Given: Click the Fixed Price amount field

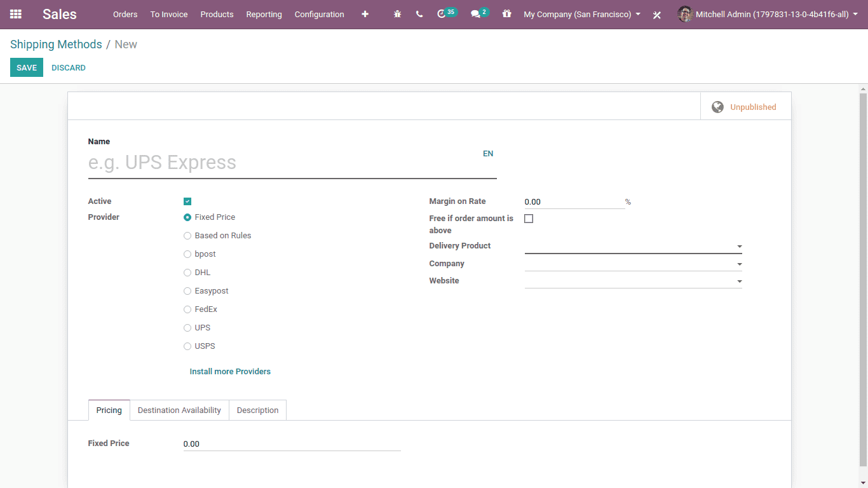Looking at the screenshot, I should (x=292, y=444).
